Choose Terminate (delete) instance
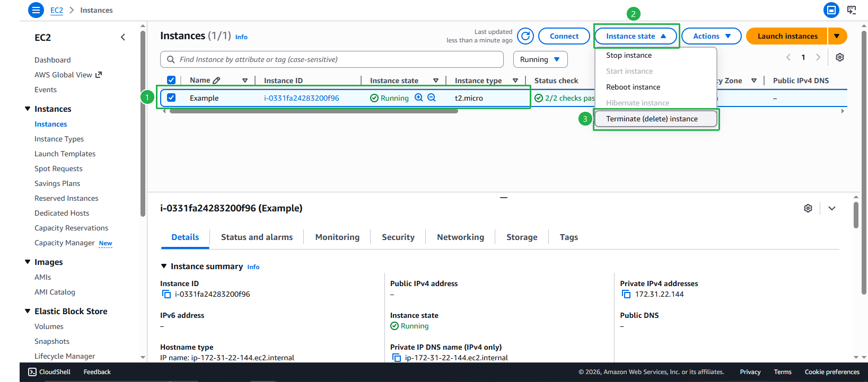Screen dimensions: 868x382 click(x=656, y=119)
